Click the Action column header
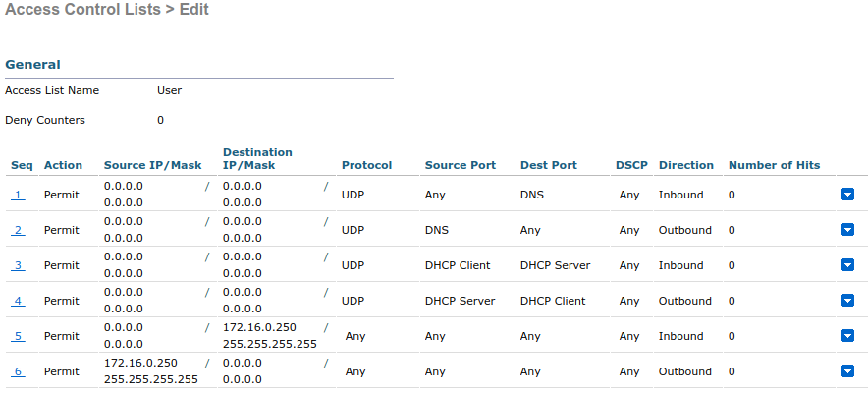868x396 pixels. (63, 165)
